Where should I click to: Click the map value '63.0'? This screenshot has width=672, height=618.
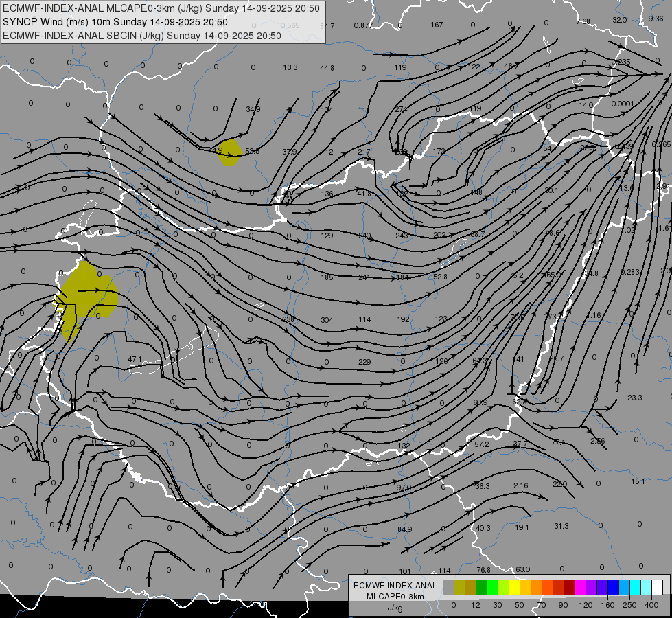pos(523,569)
